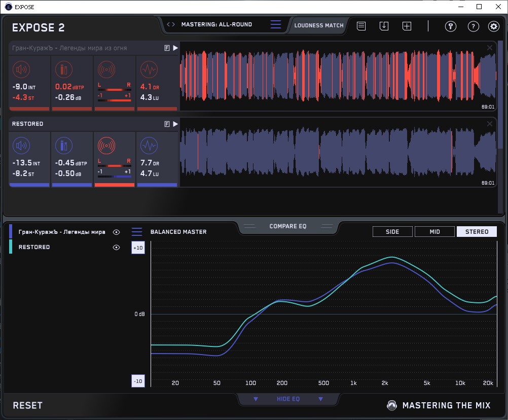Hide RESTORED EQ curve with eye icon
This screenshot has width=508, height=420.
coord(117,248)
